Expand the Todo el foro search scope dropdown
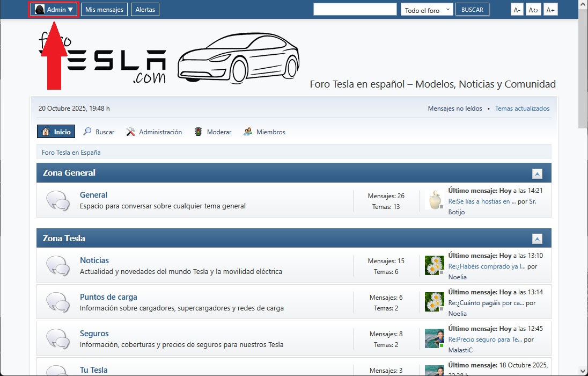Viewport: 588px width, 376px height. [427, 10]
